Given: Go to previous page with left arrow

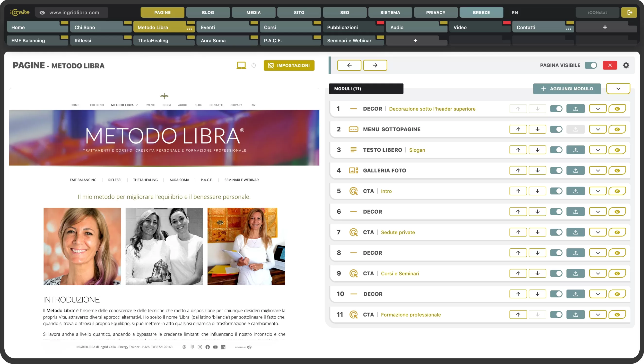Looking at the screenshot, I should coord(349,65).
